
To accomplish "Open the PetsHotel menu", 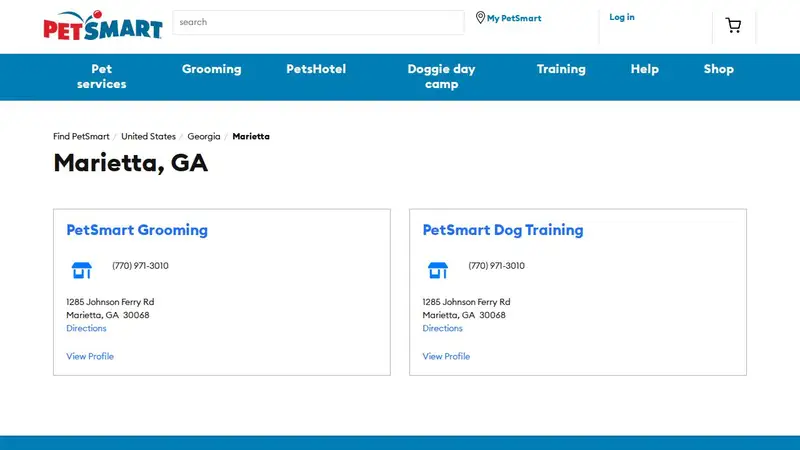I will [x=316, y=69].
